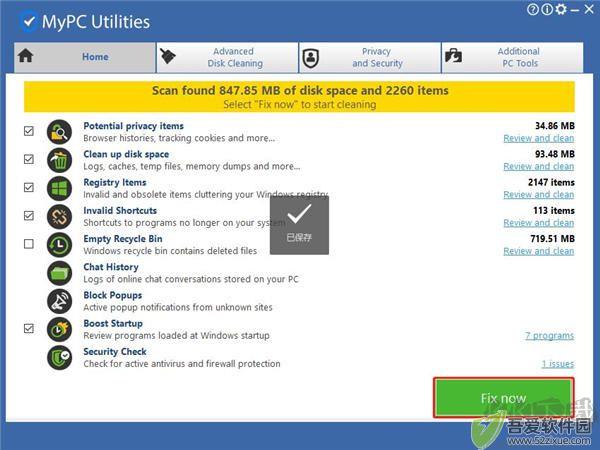
Task: Open the 7 programs startup link
Action: point(549,336)
